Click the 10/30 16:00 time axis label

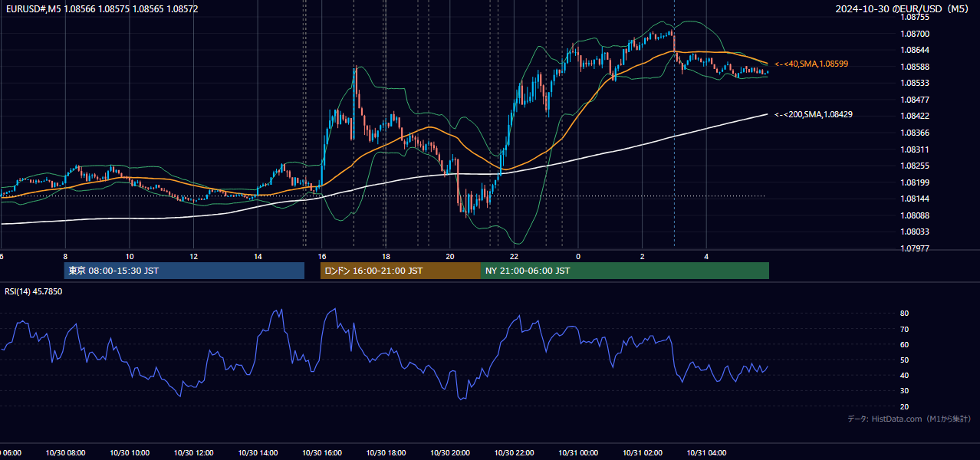(322, 453)
